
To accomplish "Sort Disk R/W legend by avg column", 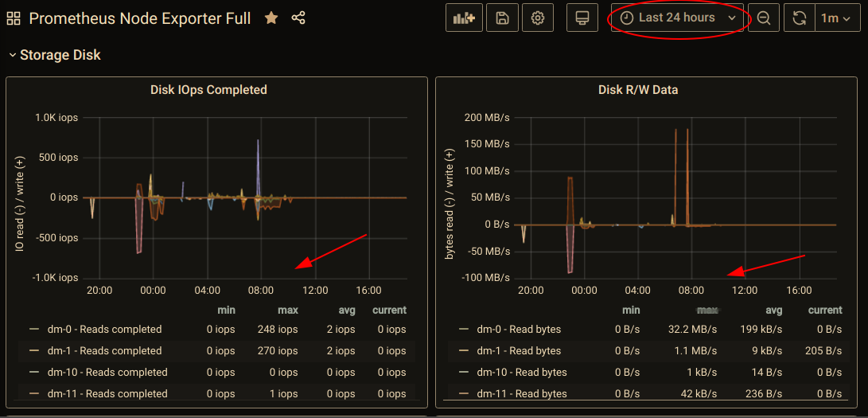I will click(x=773, y=310).
